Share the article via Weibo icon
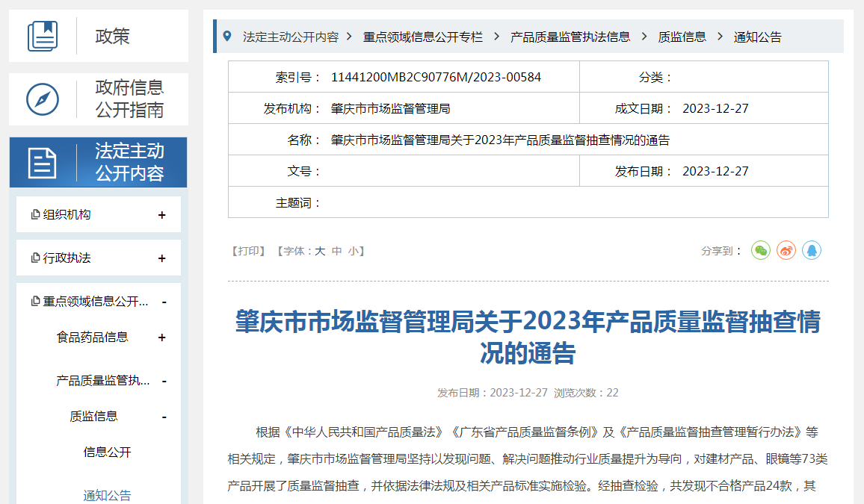This screenshot has width=864, height=504. coord(786,251)
